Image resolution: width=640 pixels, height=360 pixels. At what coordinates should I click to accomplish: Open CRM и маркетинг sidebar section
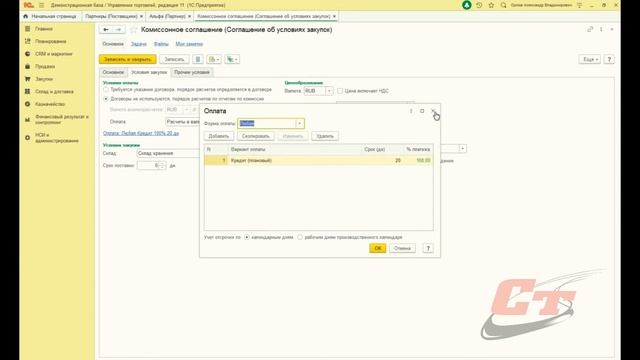point(53,54)
